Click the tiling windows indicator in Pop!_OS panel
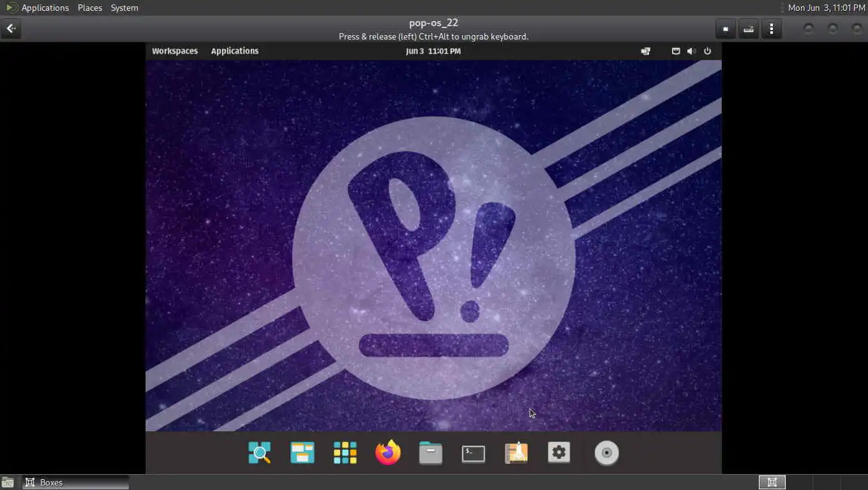 [x=646, y=51]
